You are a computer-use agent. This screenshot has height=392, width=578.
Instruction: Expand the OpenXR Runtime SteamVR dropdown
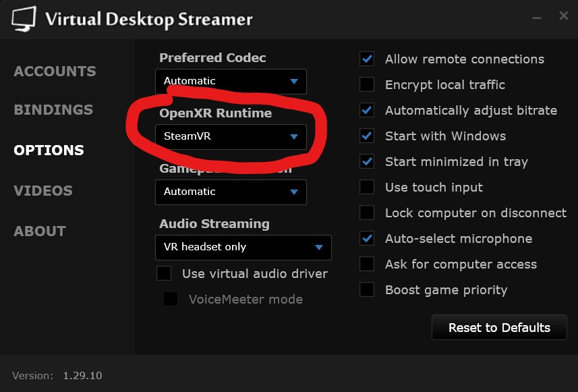(231, 136)
